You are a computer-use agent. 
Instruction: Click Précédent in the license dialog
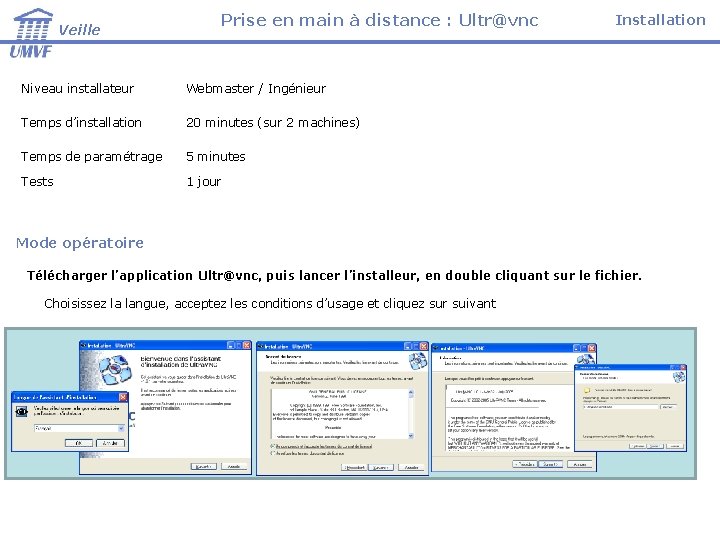point(354,467)
